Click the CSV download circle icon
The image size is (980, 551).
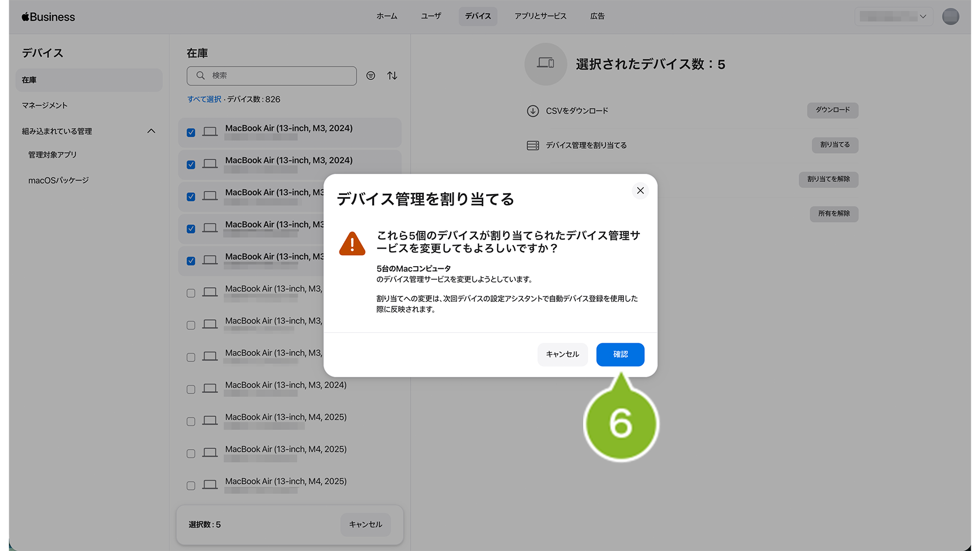pyautogui.click(x=532, y=111)
